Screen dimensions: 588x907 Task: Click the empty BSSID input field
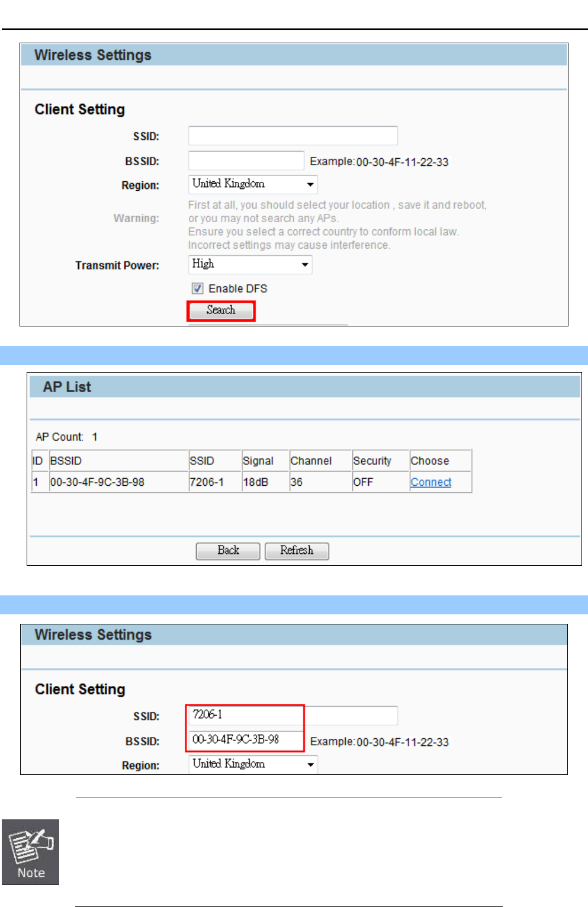pos(246,161)
